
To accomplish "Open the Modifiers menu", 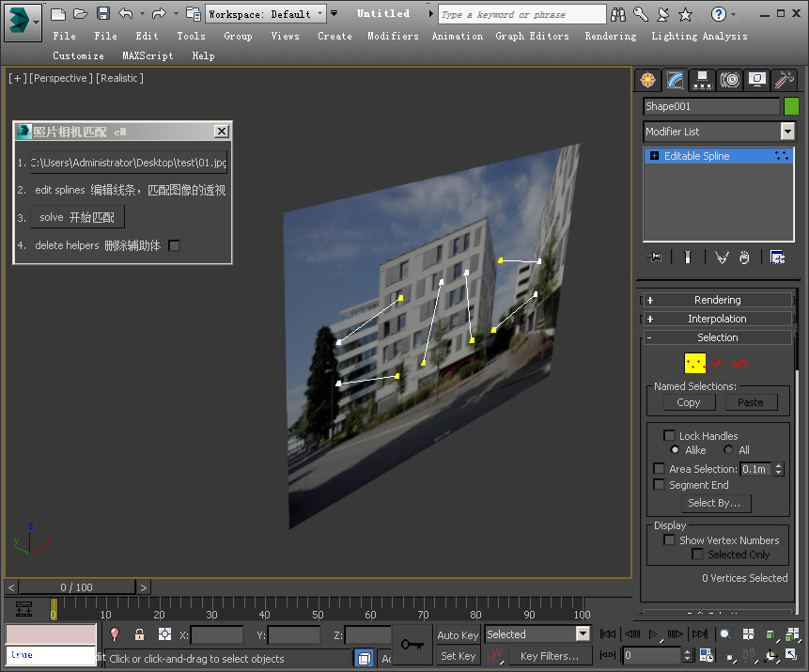I will [x=393, y=36].
